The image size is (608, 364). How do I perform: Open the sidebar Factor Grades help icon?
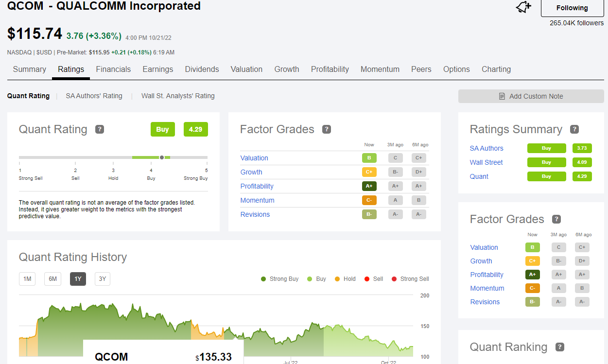pos(556,219)
